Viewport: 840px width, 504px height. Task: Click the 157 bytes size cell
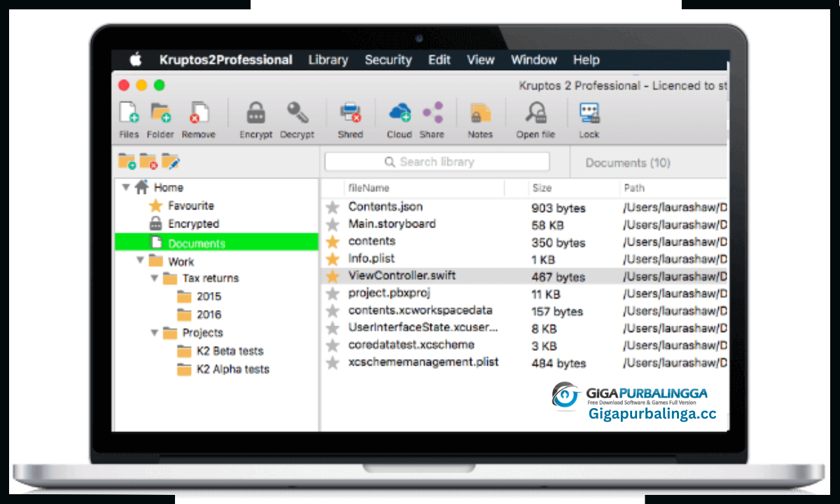(557, 311)
